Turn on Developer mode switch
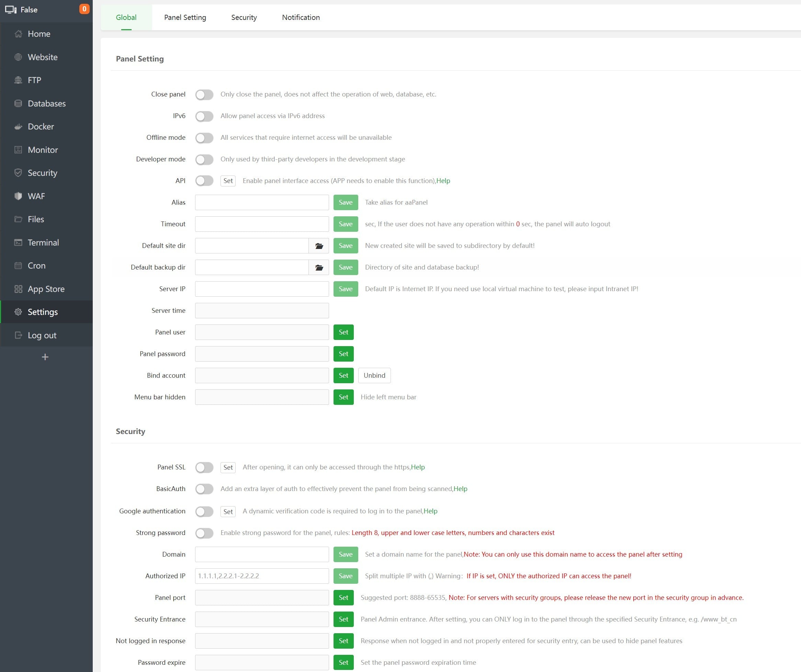The image size is (801, 672). coord(204,159)
